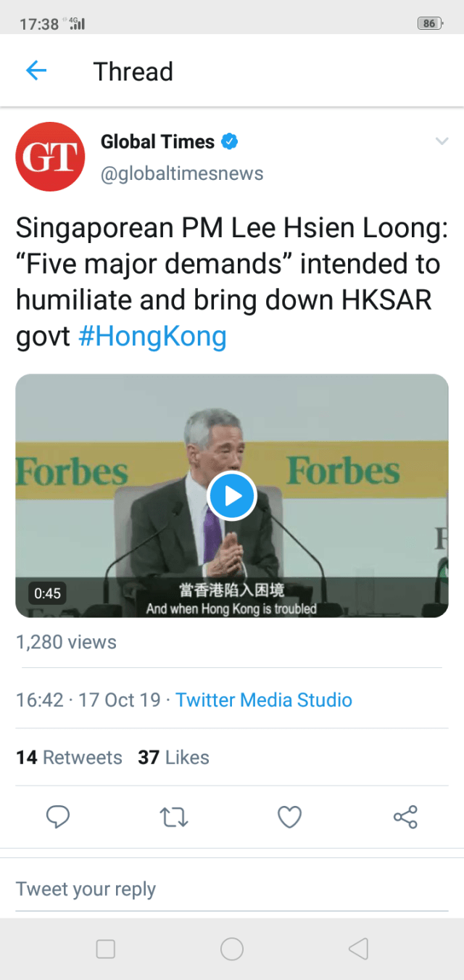Tap the 0:45 video duration label
This screenshot has height=980, width=464.
click(x=48, y=593)
